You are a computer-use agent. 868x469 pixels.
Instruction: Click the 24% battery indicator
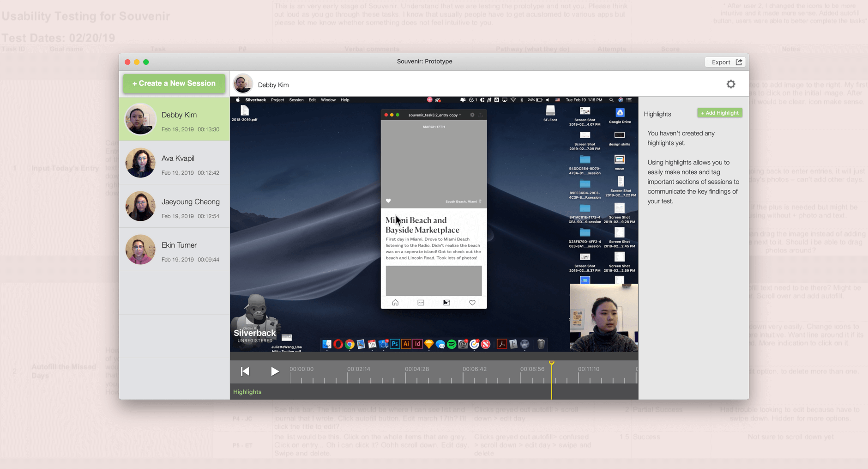click(x=535, y=100)
